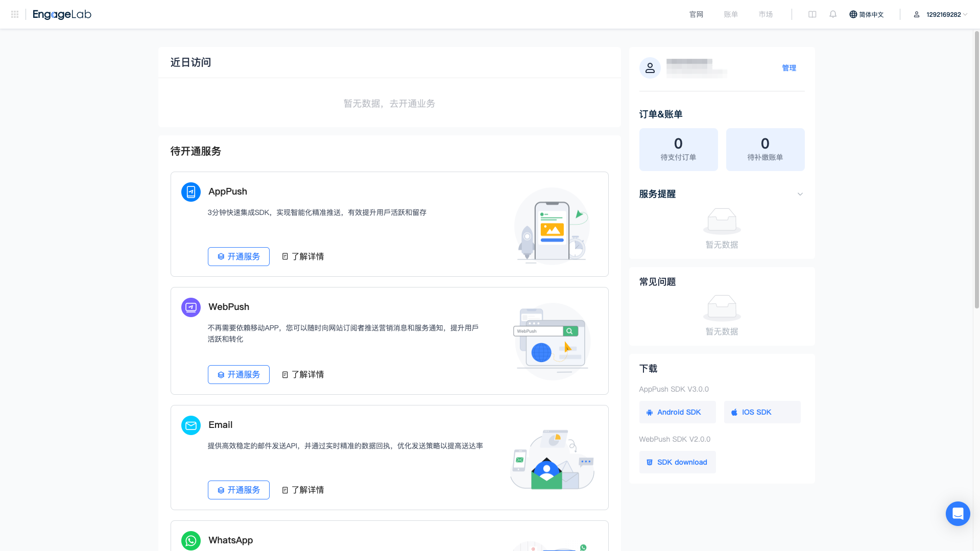Click the profile avatar icon

coord(650,68)
